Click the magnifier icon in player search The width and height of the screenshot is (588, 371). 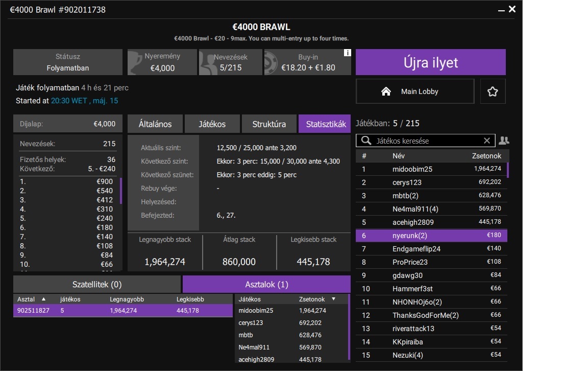point(365,141)
